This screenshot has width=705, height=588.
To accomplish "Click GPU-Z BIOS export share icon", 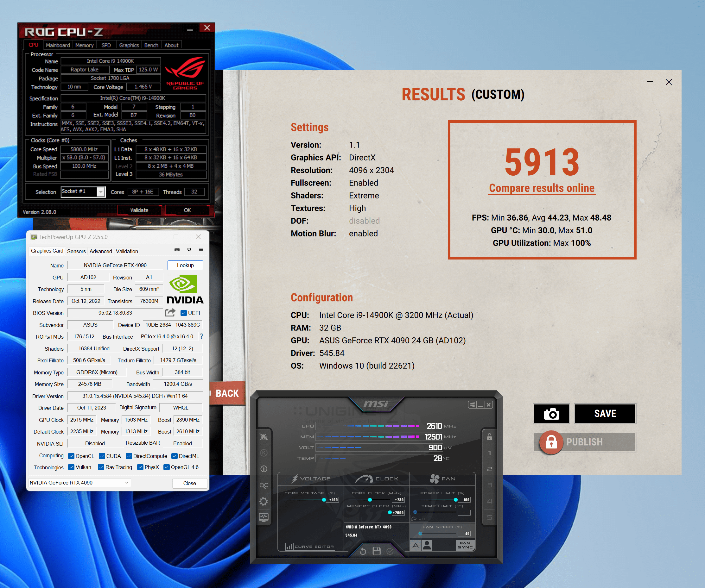I will click(170, 313).
